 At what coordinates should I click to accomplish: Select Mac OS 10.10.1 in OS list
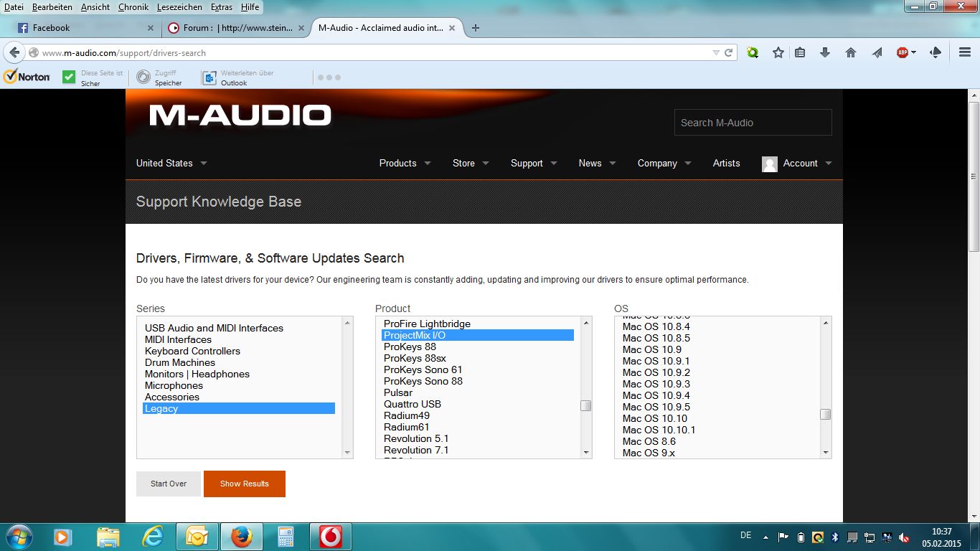coord(659,430)
